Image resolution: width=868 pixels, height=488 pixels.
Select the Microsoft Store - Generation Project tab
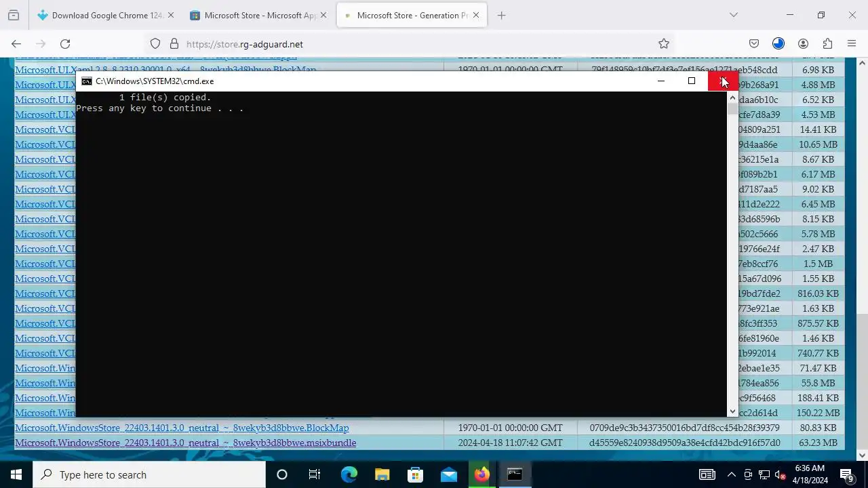[x=411, y=15]
